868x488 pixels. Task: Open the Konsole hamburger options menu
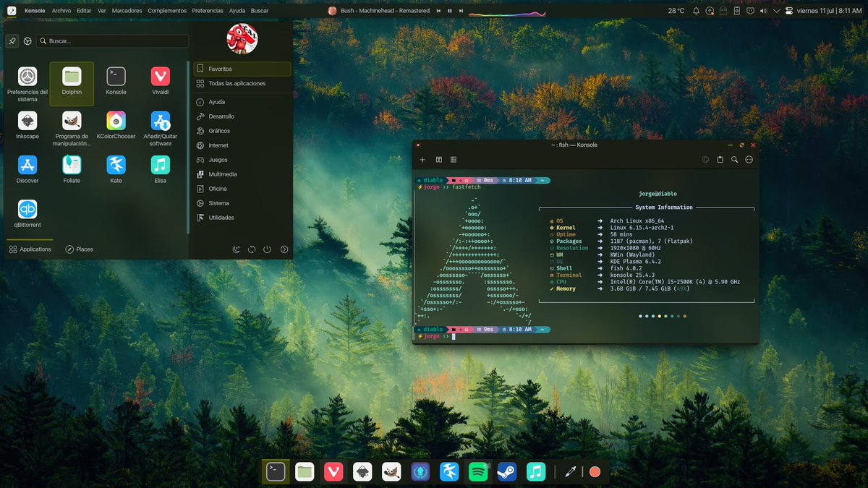[x=749, y=159]
